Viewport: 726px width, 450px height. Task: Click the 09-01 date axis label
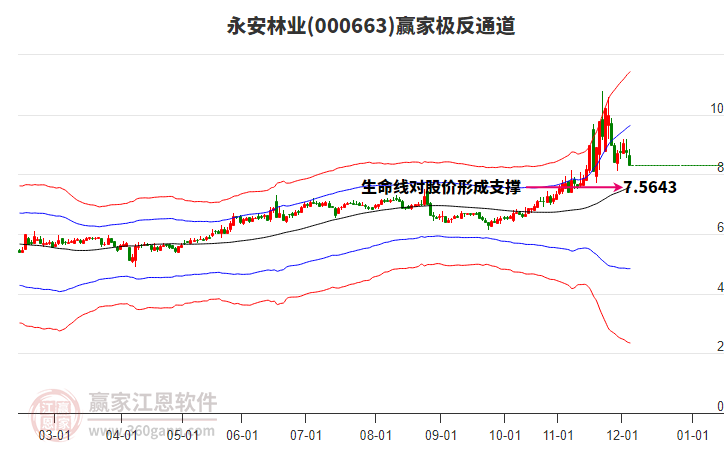440,435
